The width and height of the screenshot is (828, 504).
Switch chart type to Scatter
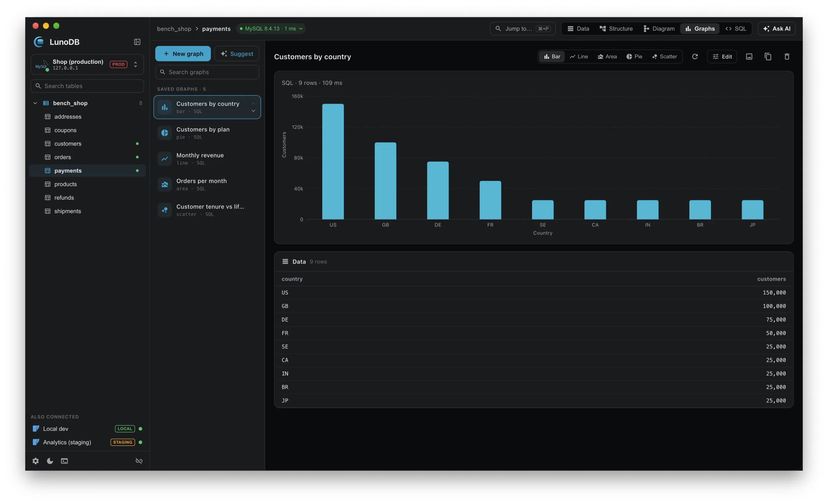[664, 56]
